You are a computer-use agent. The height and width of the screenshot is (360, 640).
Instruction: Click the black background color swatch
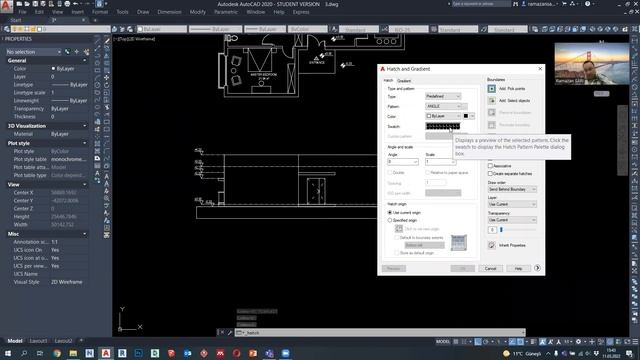click(x=466, y=116)
